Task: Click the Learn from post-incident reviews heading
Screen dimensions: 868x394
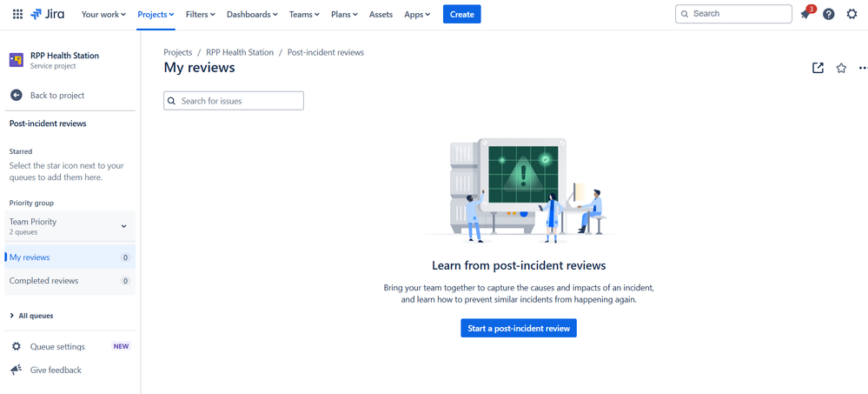Action: (x=519, y=265)
